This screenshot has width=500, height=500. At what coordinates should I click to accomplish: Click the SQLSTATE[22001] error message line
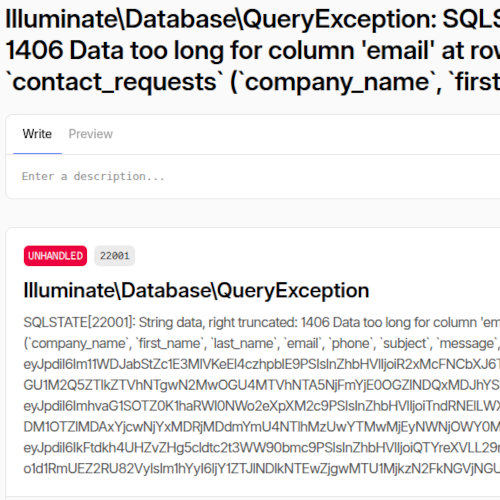(262, 323)
